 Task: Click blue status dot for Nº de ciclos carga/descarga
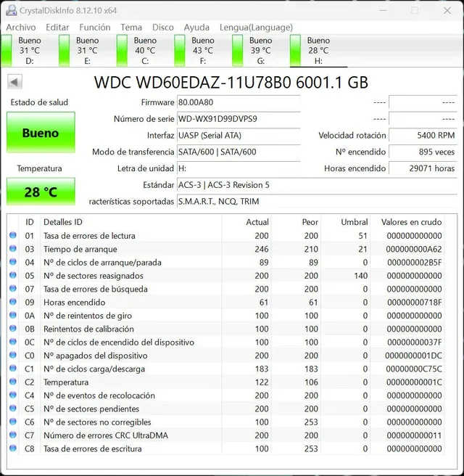[13, 368]
